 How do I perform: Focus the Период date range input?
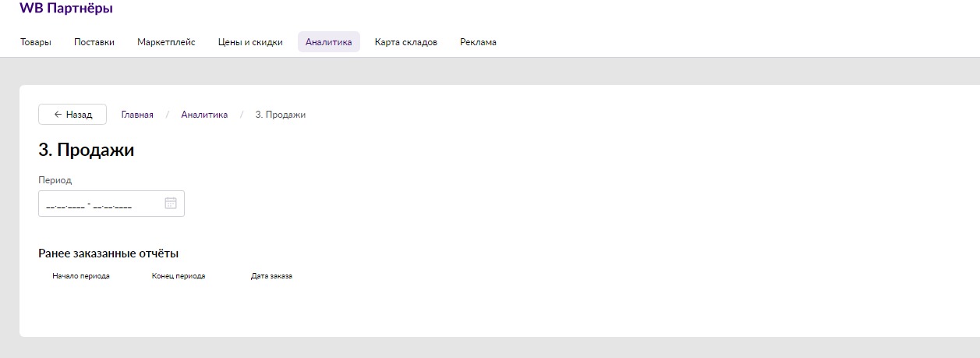coord(111,204)
